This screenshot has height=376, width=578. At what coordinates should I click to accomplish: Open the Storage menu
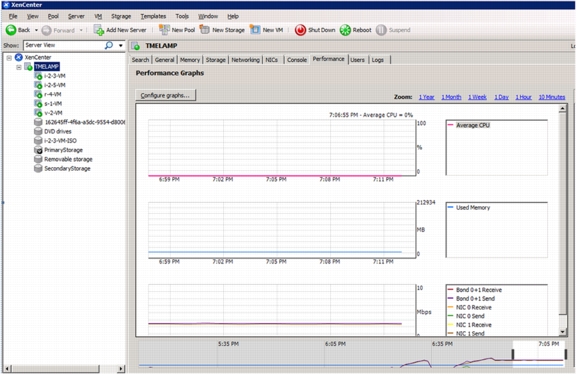click(x=121, y=16)
